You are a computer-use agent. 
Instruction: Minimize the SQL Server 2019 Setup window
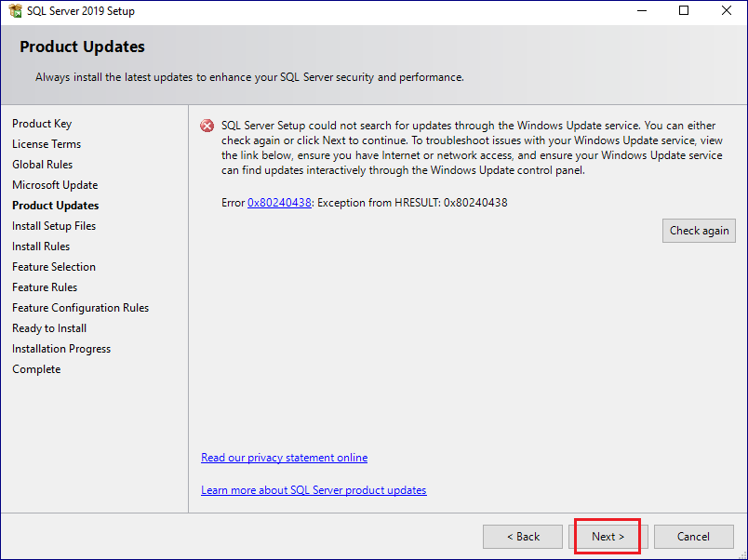tap(642, 10)
